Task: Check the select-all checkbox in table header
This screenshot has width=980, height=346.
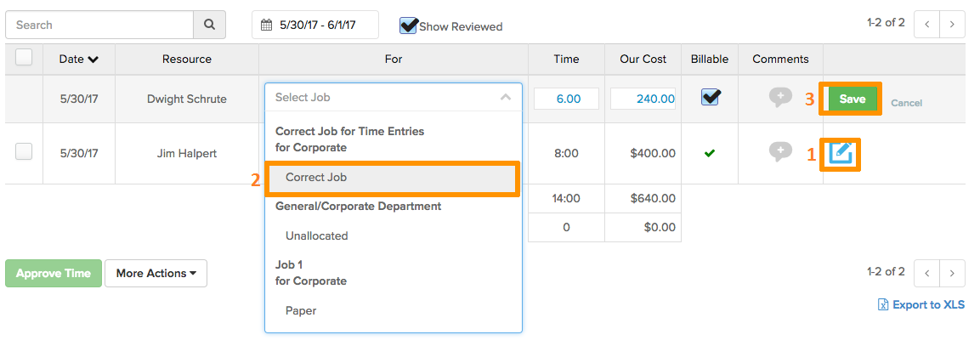Action: [x=24, y=58]
